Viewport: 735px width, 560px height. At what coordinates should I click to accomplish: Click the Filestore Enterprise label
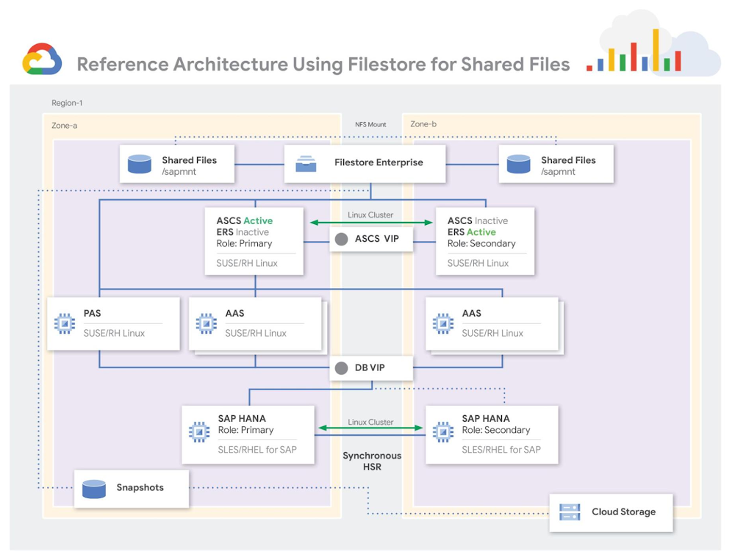pos(379,162)
